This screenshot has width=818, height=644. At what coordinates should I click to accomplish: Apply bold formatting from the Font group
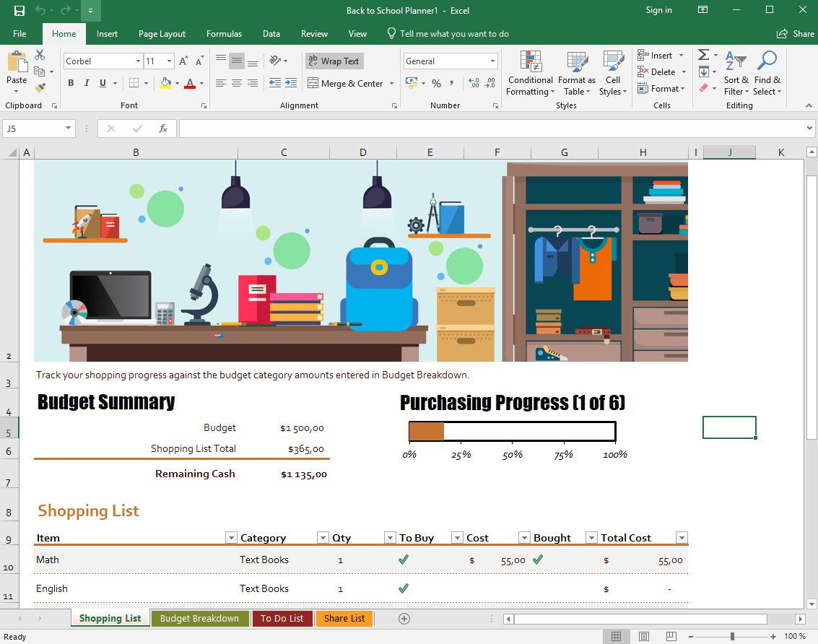point(70,83)
